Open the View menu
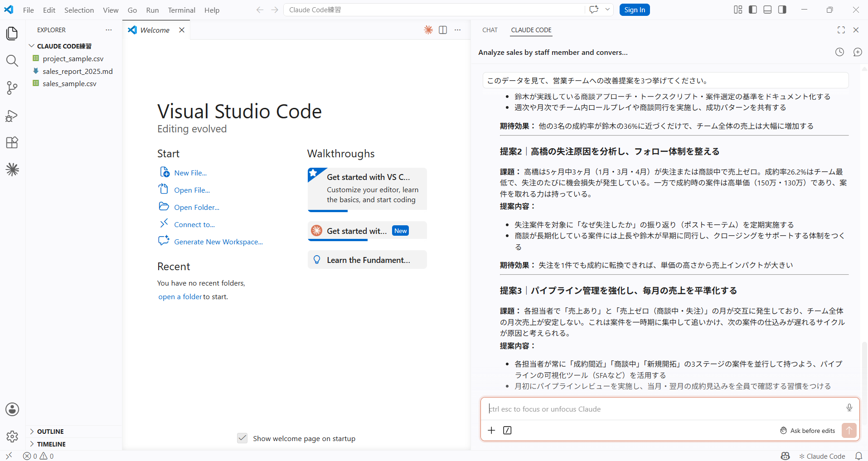 pyautogui.click(x=111, y=10)
